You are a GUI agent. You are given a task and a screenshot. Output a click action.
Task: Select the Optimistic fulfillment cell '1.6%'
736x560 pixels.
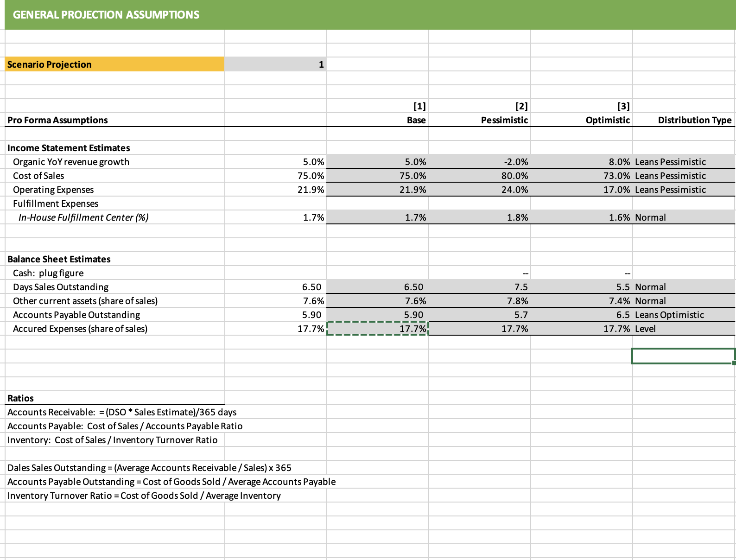pos(582,217)
